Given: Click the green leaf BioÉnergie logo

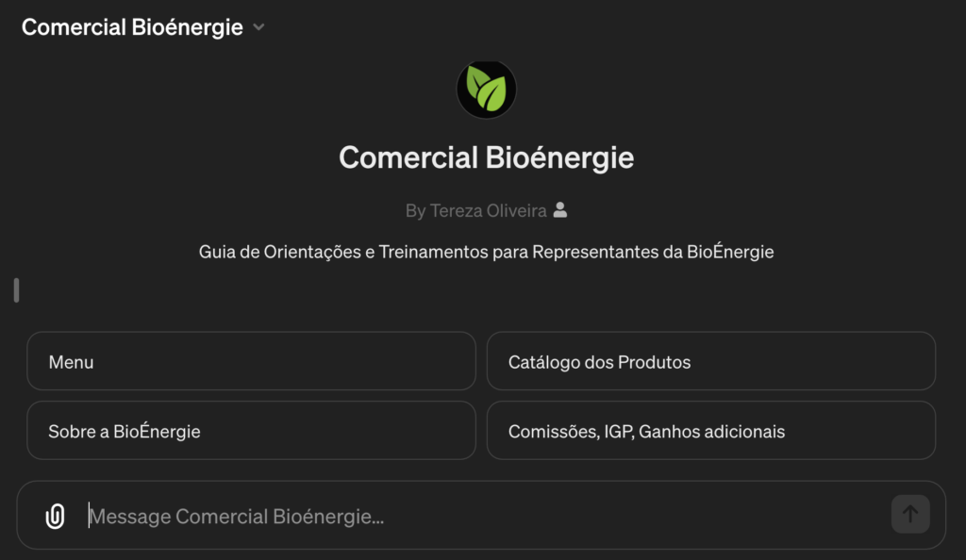Looking at the screenshot, I should tap(486, 91).
